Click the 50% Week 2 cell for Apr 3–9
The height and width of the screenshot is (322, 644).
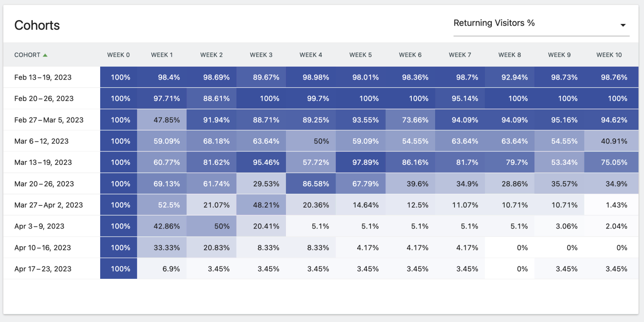click(212, 226)
